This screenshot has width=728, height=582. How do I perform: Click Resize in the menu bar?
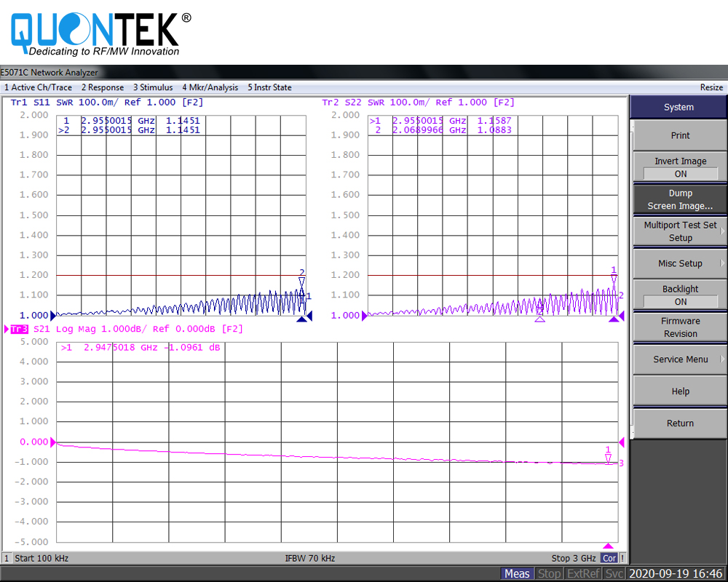click(711, 87)
